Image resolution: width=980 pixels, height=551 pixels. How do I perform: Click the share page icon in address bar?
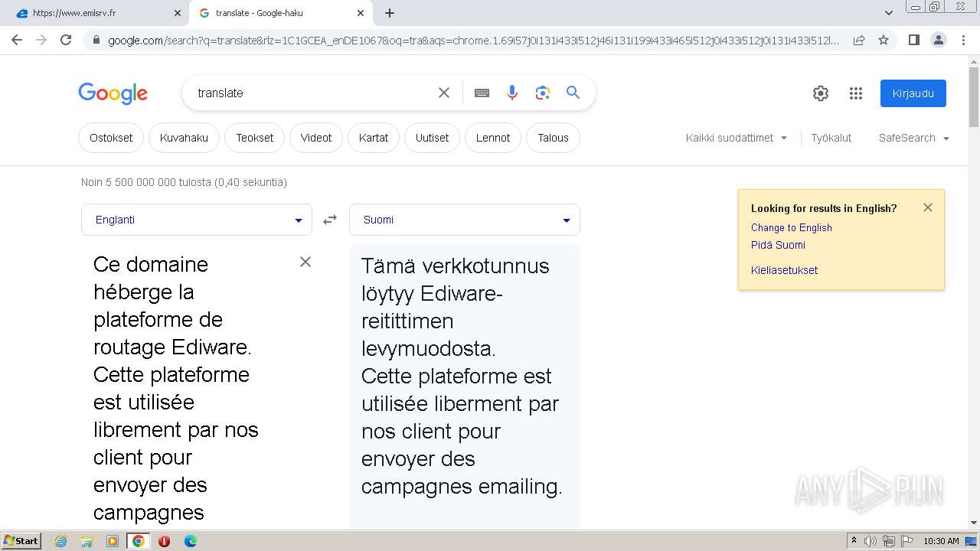pos(859,40)
